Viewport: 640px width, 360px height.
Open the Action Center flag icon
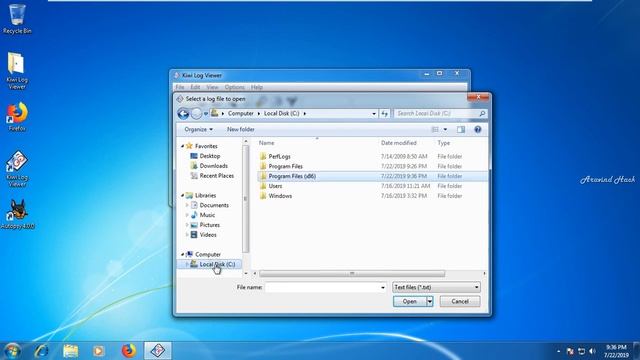pyautogui.click(x=570, y=351)
